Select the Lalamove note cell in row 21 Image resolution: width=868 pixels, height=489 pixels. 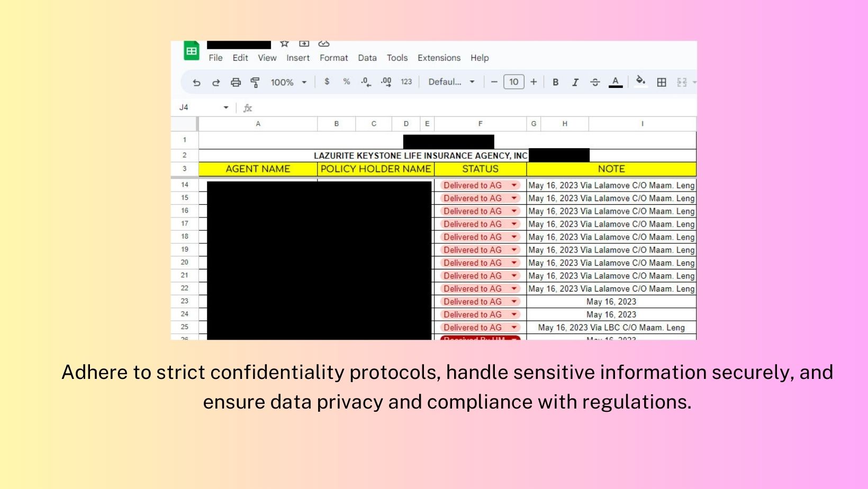611,276
